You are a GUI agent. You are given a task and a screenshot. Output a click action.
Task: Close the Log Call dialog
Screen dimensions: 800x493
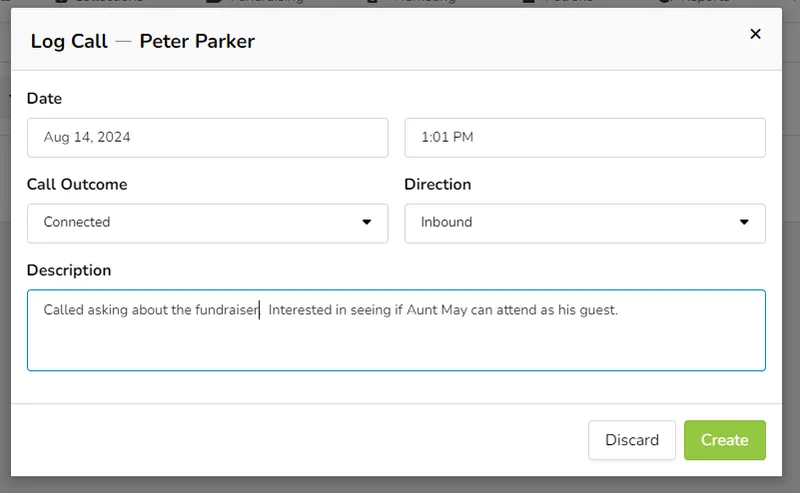755,34
